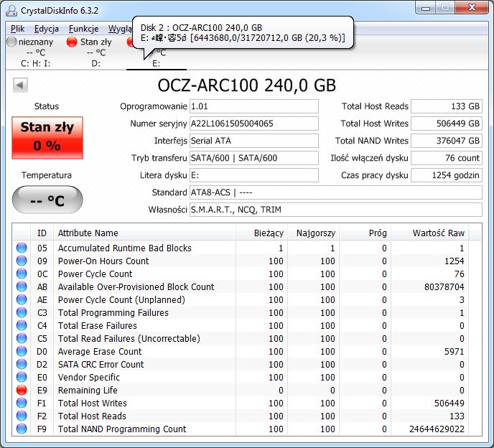Click the gray 'nieznany' disk status indicator
Image resolution: width=494 pixels, height=448 pixels.
(x=11, y=42)
